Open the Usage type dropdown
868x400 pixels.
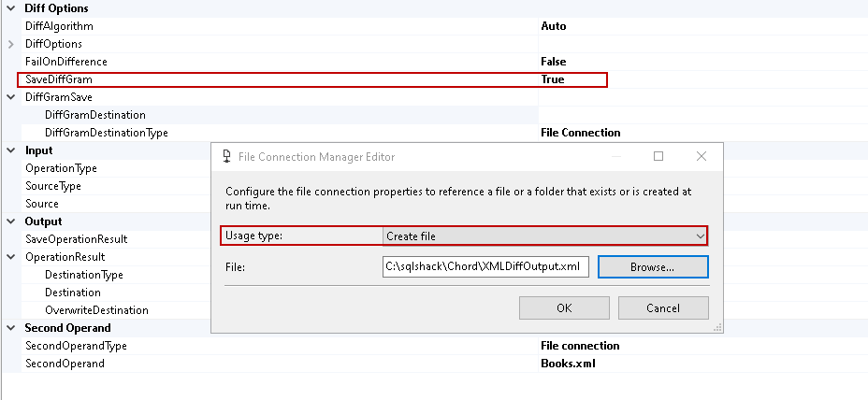coord(699,236)
